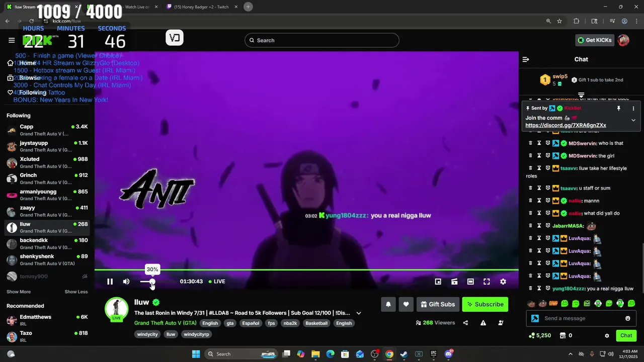Open Xcluted's channel in sidebar

[47, 162]
